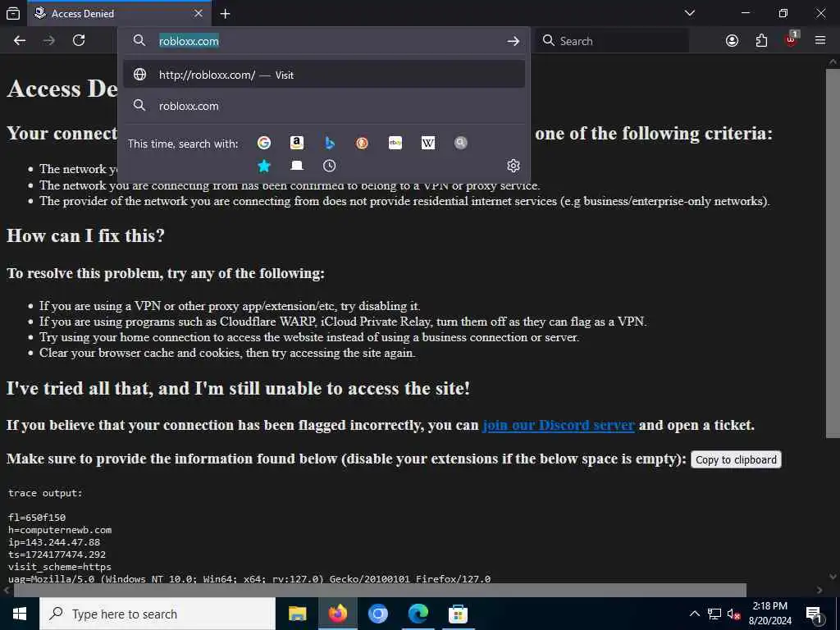Click the horizontal scrollbar right arrow
Image resolution: width=840 pixels, height=630 pixels.
click(819, 591)
